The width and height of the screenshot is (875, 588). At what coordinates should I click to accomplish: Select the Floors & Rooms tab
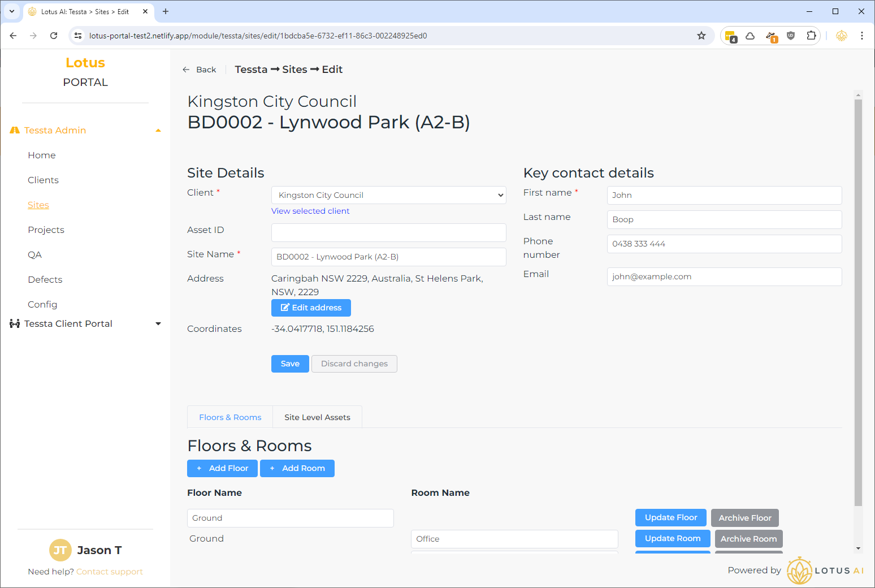(230, 417)
